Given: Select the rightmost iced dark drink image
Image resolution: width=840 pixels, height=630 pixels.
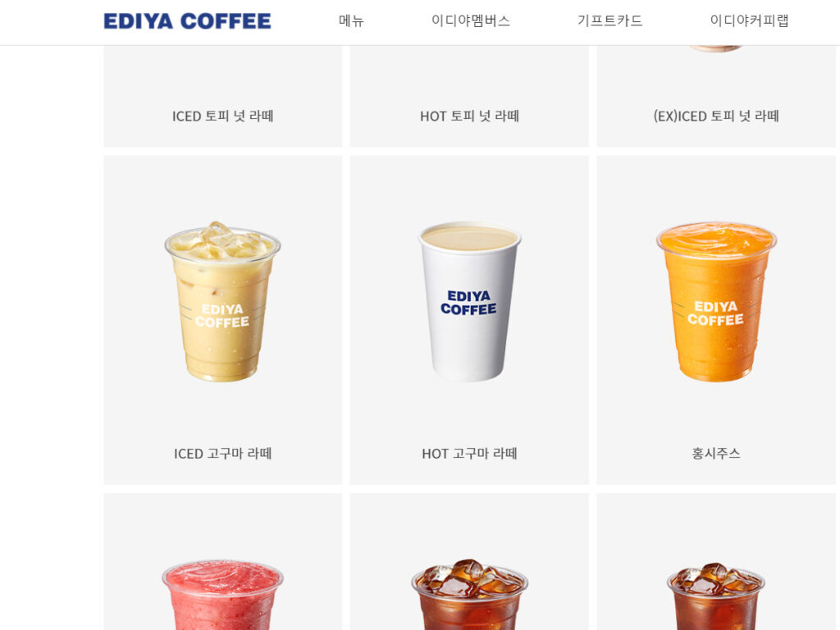Looking at the screenshot, I should [715, 596].
